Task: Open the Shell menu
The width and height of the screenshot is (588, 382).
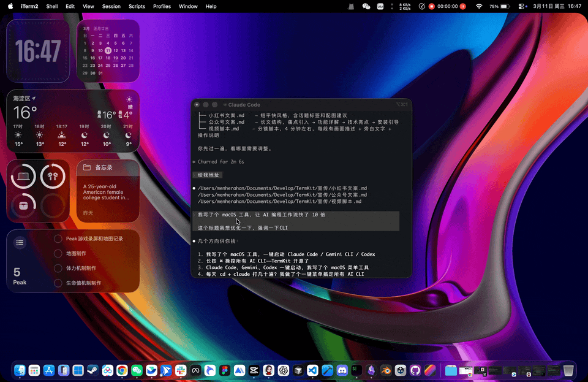Action: coord(51,6)
